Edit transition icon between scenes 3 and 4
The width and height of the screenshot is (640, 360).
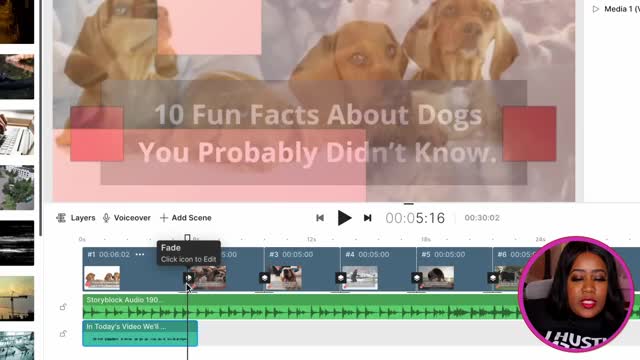(x=341, y=278)
